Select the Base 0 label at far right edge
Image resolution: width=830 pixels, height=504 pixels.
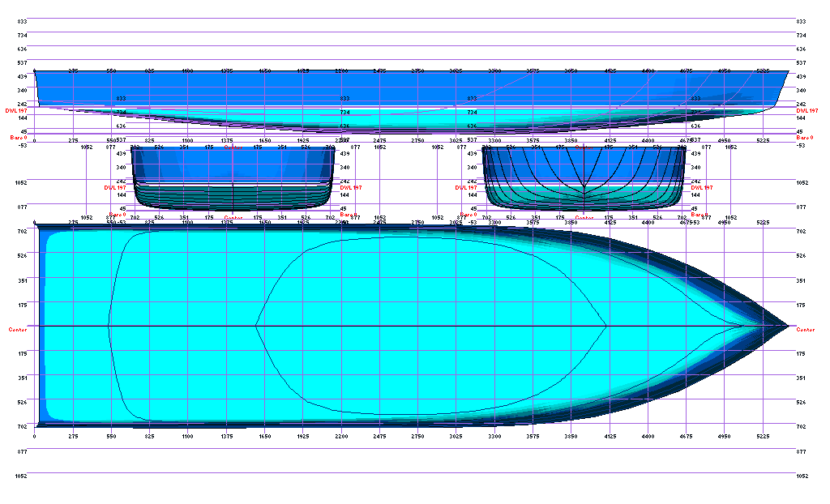tap(805, 138)
